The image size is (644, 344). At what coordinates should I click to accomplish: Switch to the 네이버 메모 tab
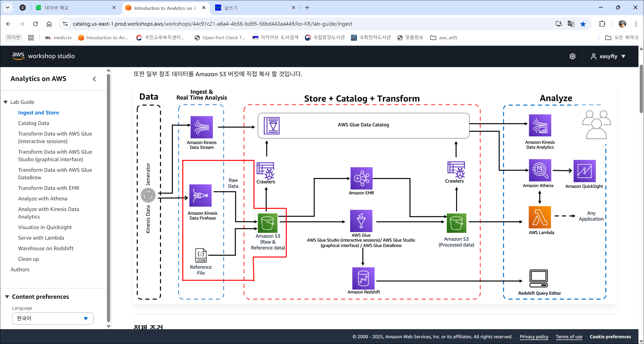[57, 8]
